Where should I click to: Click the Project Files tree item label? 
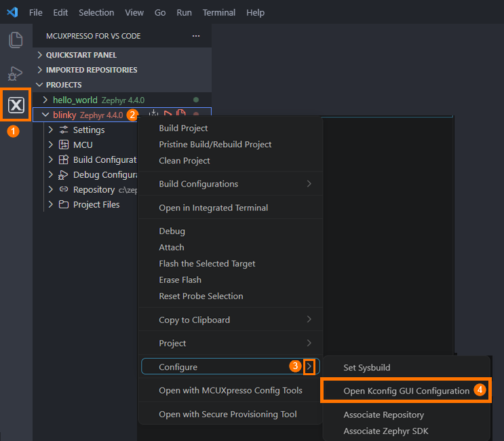[96, 205]
